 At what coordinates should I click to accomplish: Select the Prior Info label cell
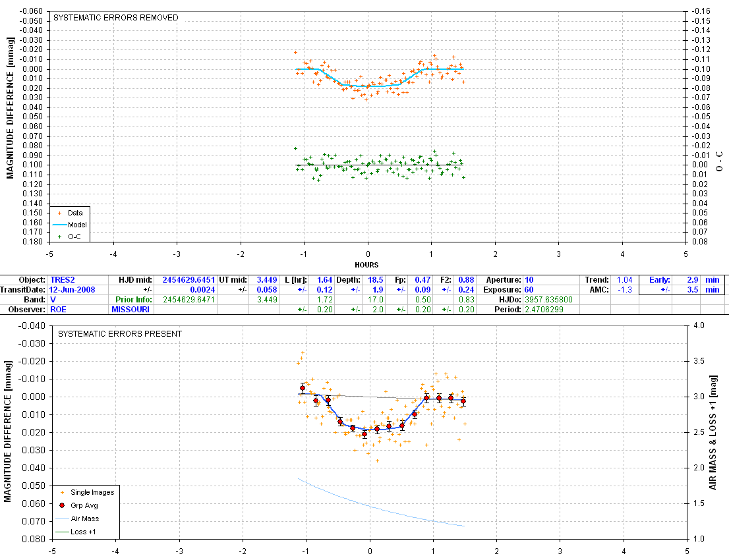(134, 300)
